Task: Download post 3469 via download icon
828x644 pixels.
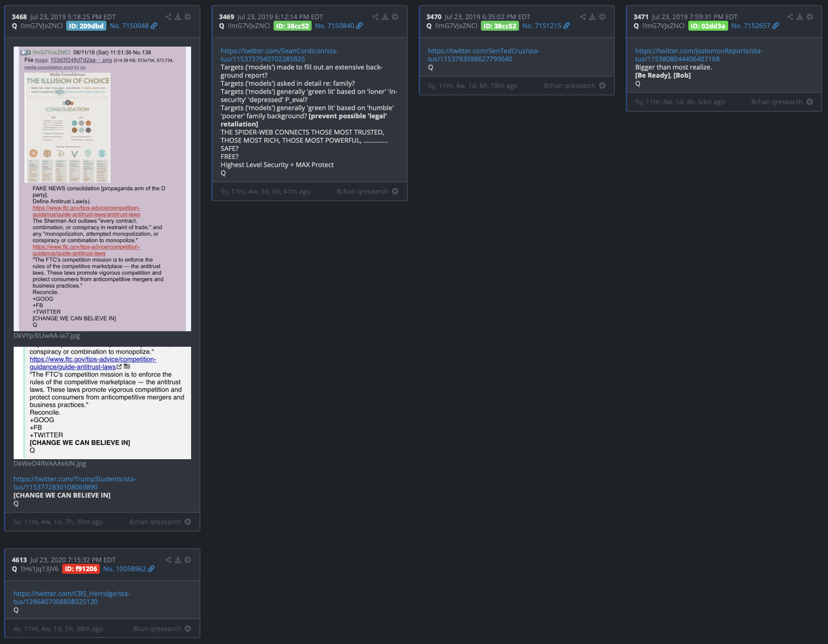Action: click(x=385, y=17)
